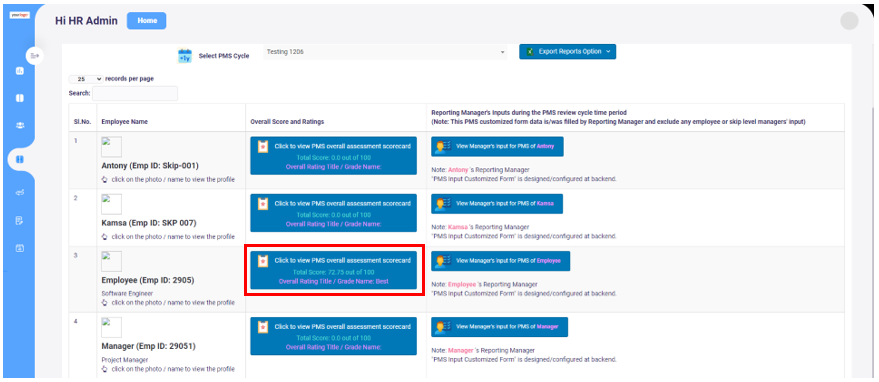This screenshot has width=879, height=382.
Task: Click the scorecard badge icon in Employee 2905 row
Action: tap(262, 261)
